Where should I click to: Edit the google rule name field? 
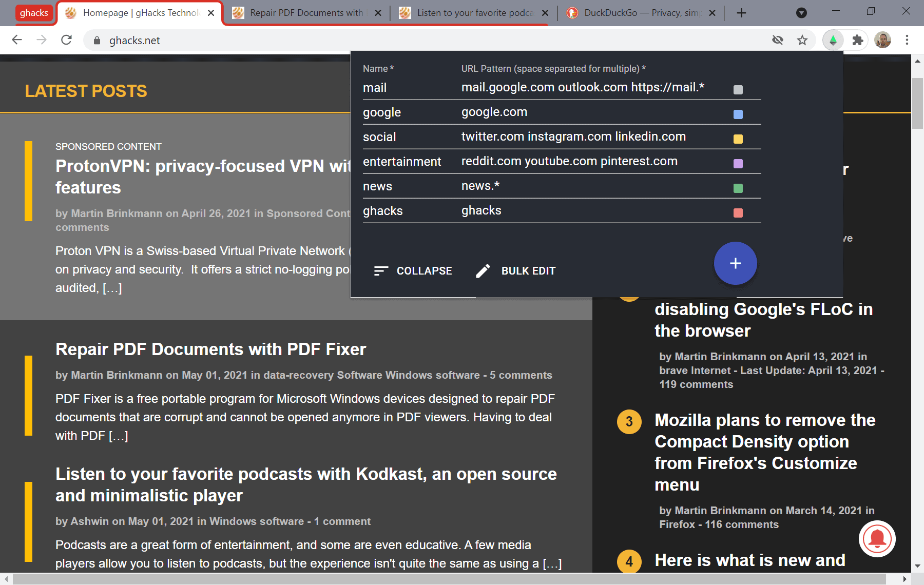[x=409, y=112]
